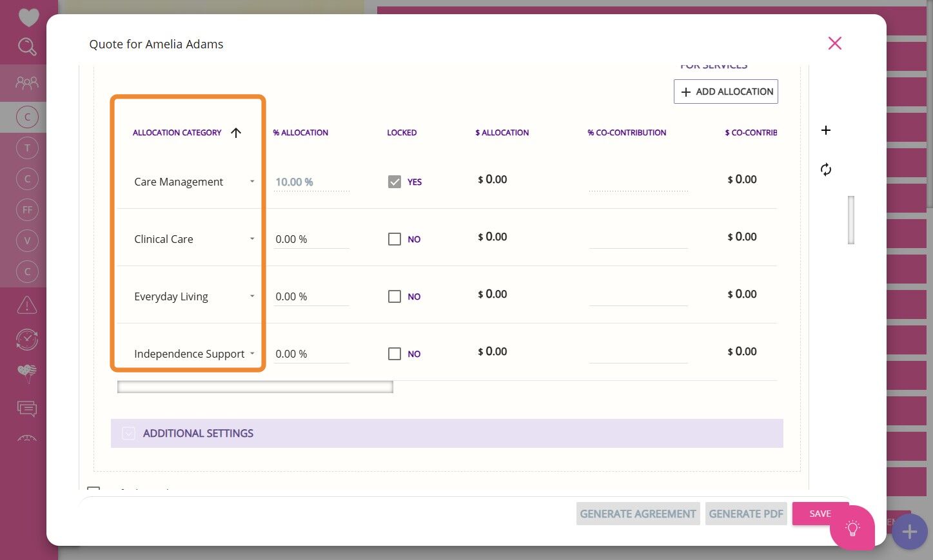Click the heart logo at top left
This screenshot has height=560, width=933.
28,17
